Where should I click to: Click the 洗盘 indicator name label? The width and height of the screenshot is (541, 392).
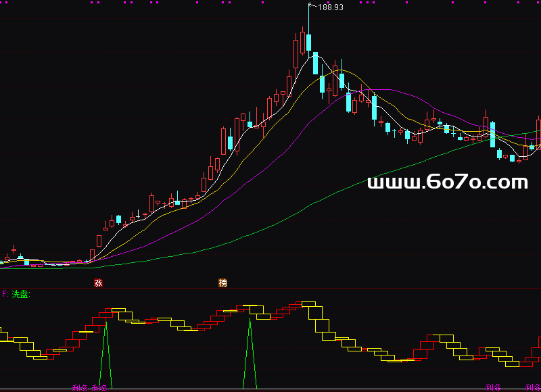(x=21, y=294)
